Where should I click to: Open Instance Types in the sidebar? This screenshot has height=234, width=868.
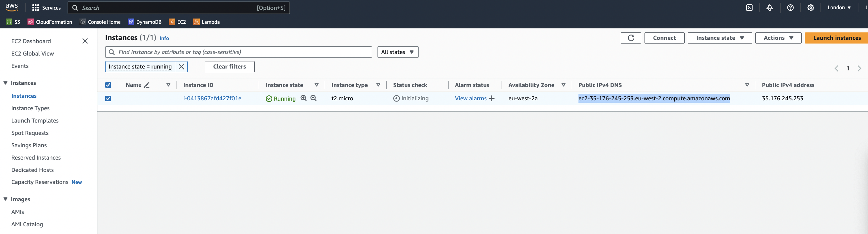(30, 108)
